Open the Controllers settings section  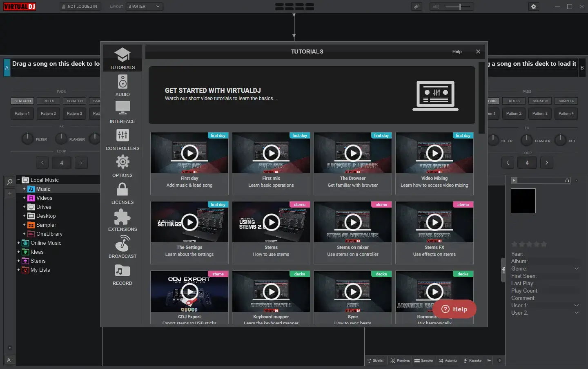click(x=122, y=139)
